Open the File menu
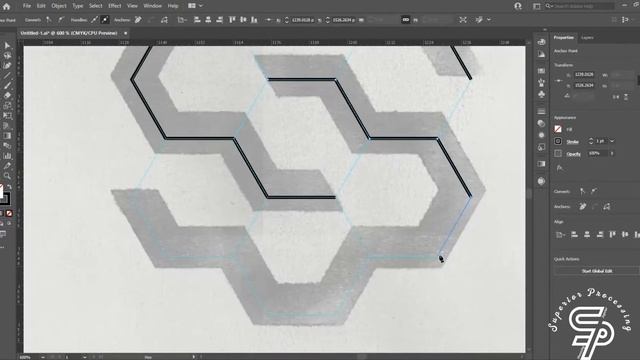 [x=27, y=6]
